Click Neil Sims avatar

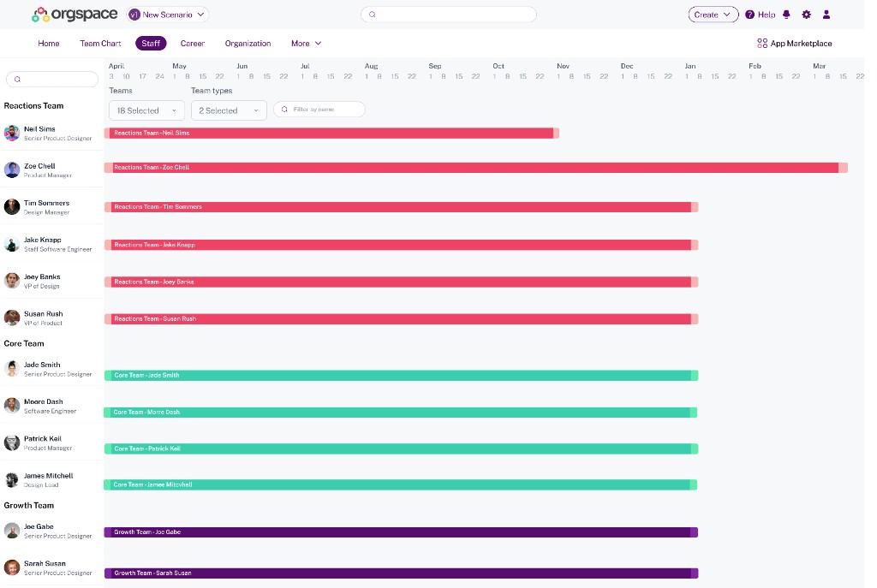12,133
